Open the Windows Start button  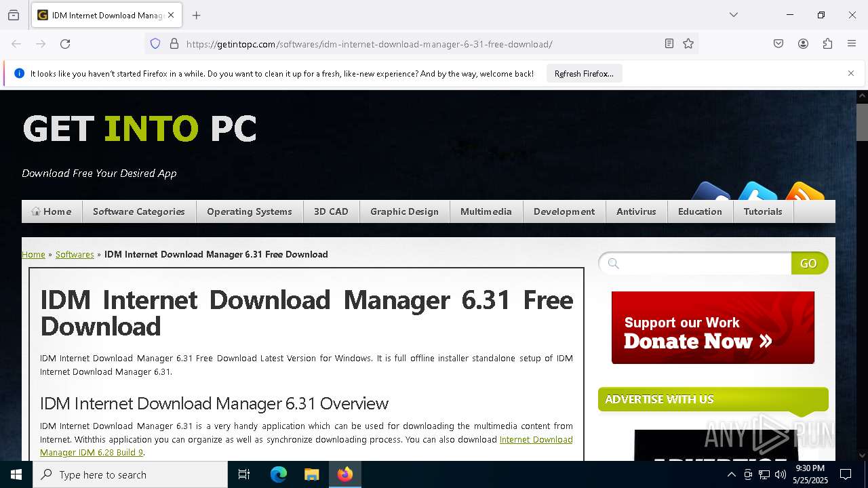click(16, 474)
